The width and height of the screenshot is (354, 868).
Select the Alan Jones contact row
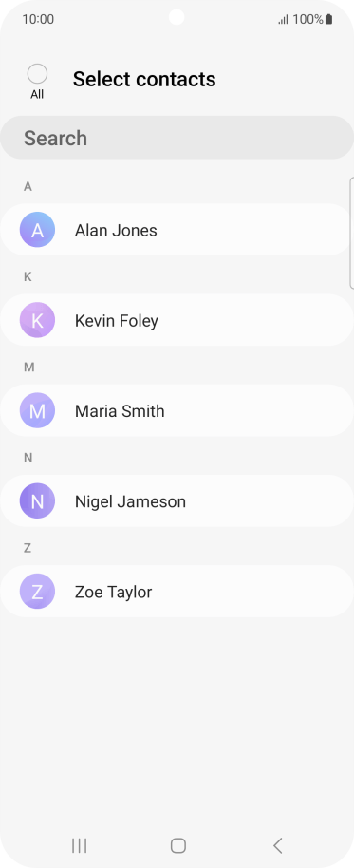[x=177, y=230]
